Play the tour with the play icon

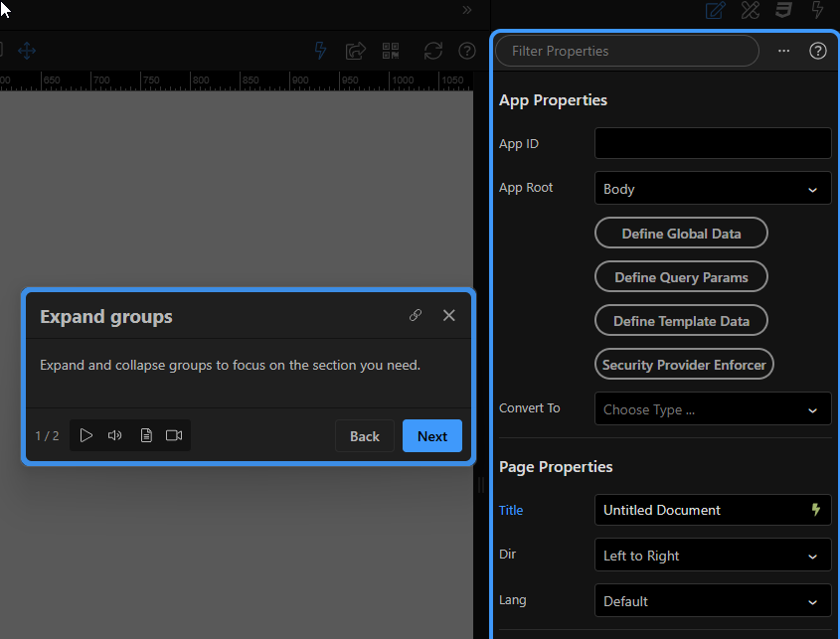pyautogui.click(x=85, y=435)
